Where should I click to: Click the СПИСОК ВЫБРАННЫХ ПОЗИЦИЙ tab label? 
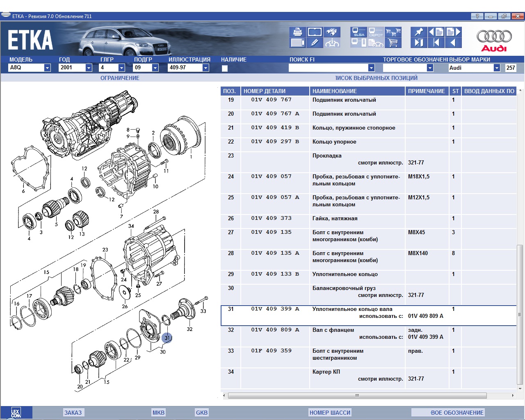pos(377,78)
